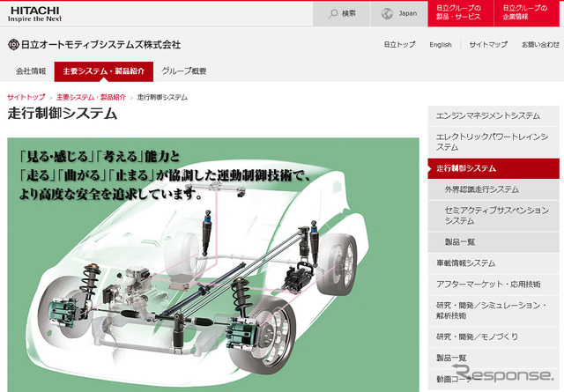Viewport: 564px width, 392px height.
Task: Open 研究・開発／モノづくり side menu item
Action: point(493,337)
